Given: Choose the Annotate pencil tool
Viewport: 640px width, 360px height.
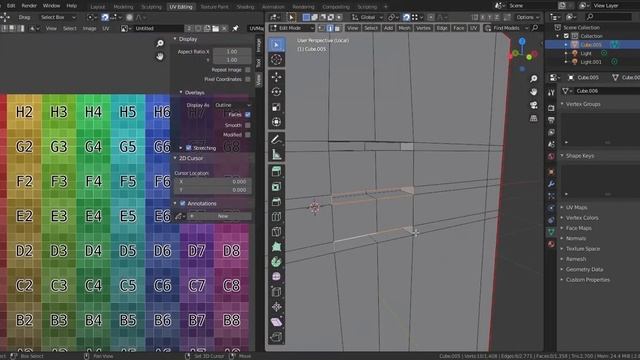Looking at the screenshot, I should (276, 140).
